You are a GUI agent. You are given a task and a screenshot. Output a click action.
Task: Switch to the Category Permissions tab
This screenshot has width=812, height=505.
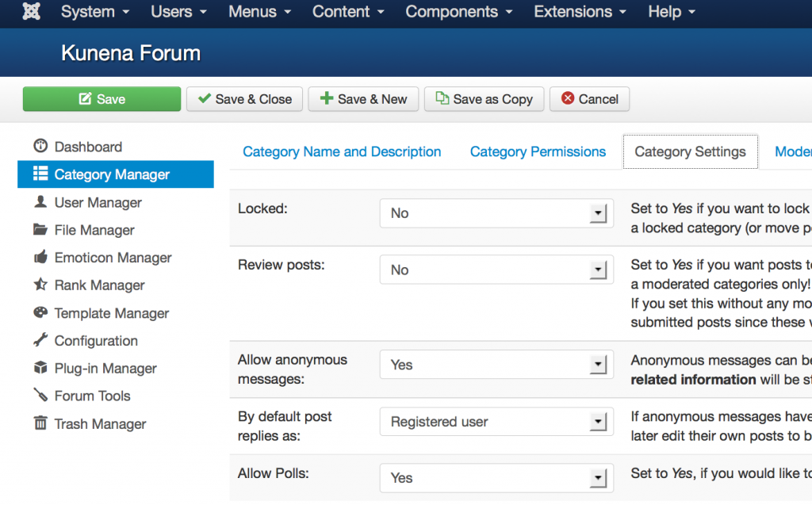pos(538,151)
